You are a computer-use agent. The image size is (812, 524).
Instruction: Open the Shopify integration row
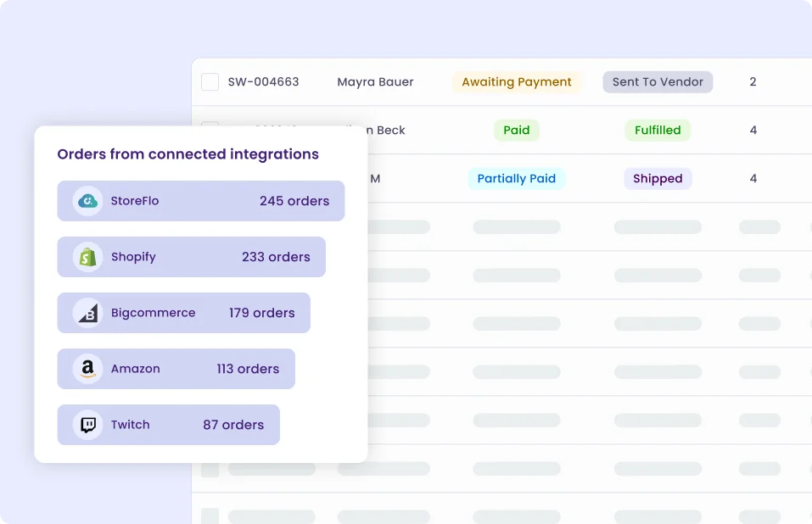[x=192, y=257]
